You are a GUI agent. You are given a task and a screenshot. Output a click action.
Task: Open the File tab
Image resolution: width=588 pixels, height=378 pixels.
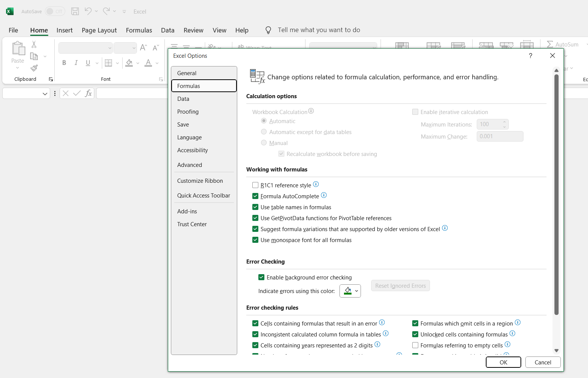click(13, 30)
